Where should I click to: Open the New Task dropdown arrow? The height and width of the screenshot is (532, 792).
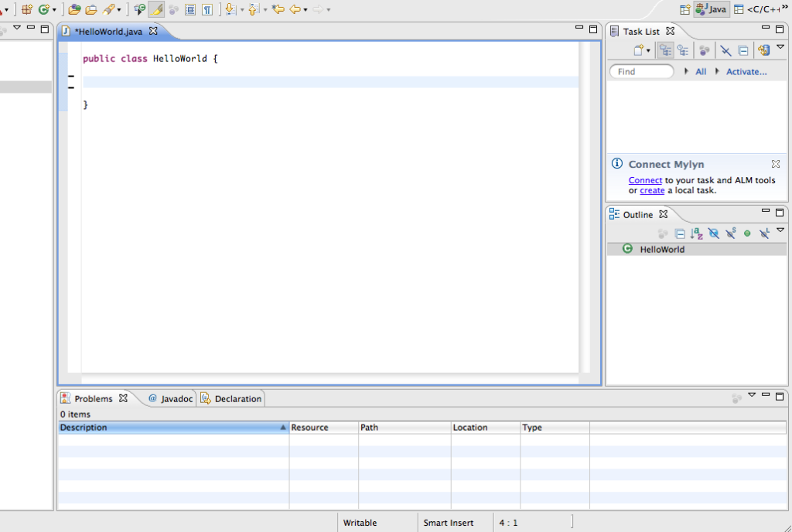[x=648, y=50]
